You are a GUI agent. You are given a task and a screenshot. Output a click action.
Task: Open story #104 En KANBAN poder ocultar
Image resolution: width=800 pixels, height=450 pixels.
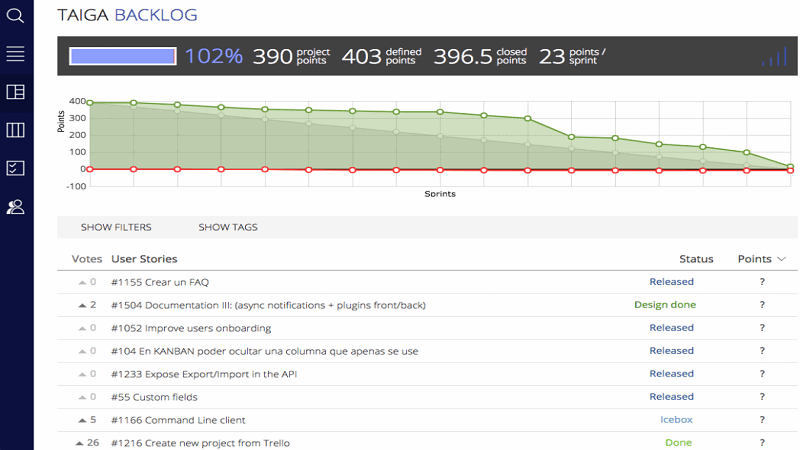(264, 351)
